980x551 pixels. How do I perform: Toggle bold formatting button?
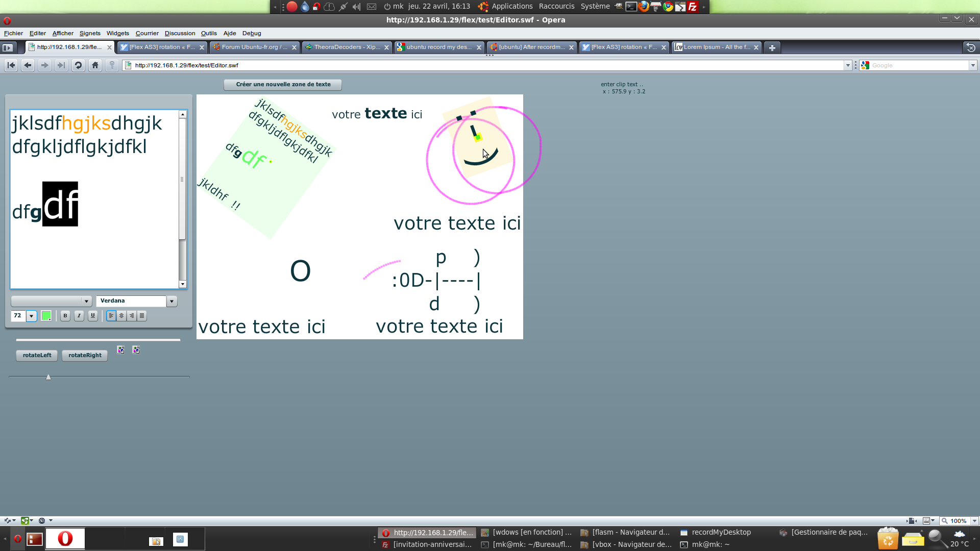click(65, 316)
